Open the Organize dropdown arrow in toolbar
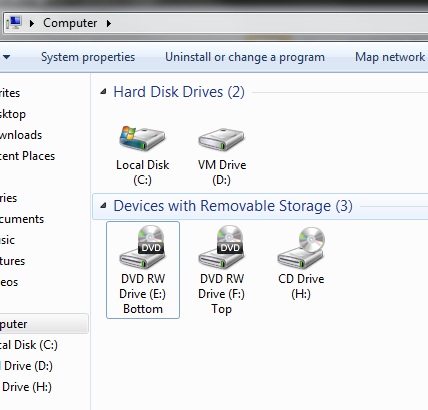 (x=6, y=57)
